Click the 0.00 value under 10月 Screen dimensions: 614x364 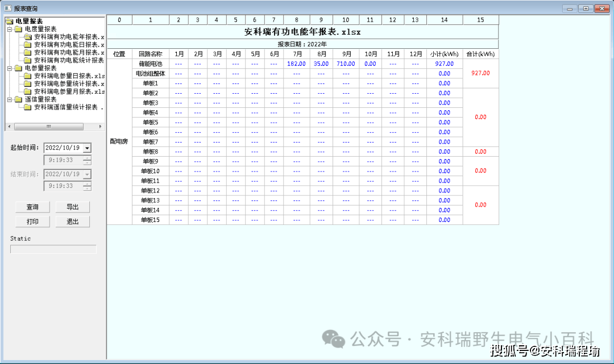370,64
